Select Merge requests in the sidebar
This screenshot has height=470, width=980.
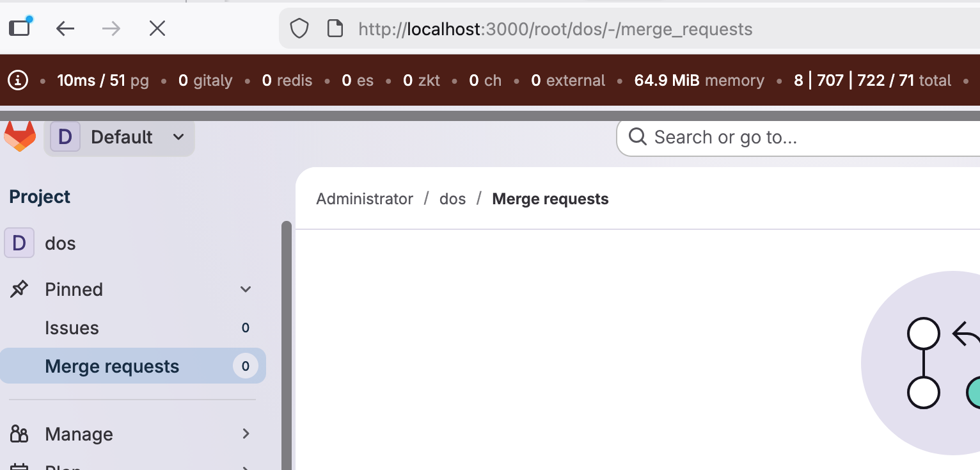[x=133, y=366]
